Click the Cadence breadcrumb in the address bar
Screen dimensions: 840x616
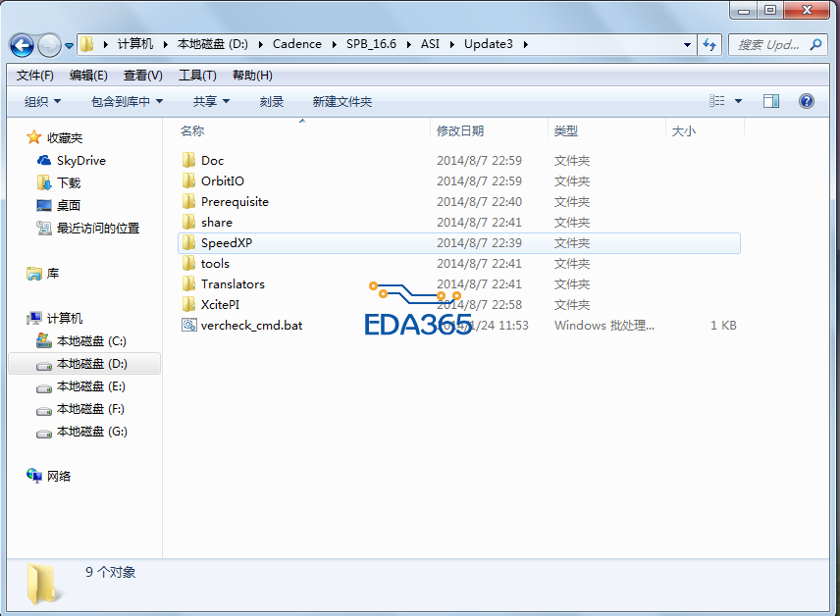click(296, 44)
